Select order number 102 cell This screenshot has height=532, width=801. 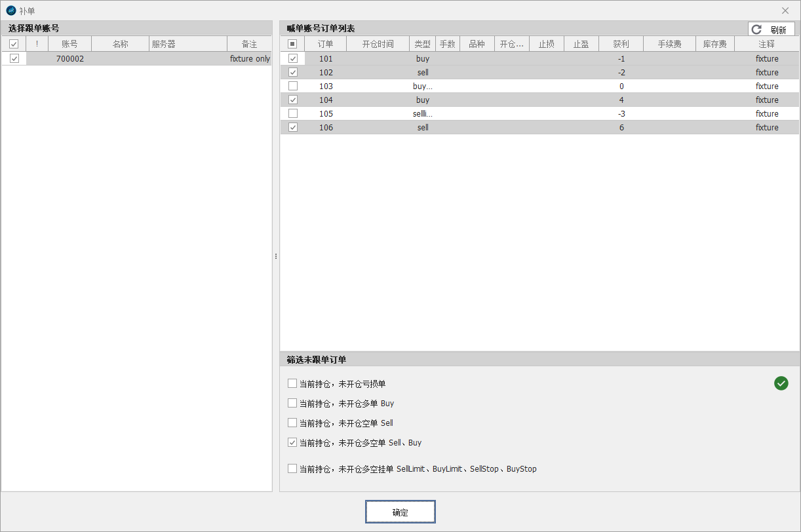pyautogui.click(x=326, y=72)
